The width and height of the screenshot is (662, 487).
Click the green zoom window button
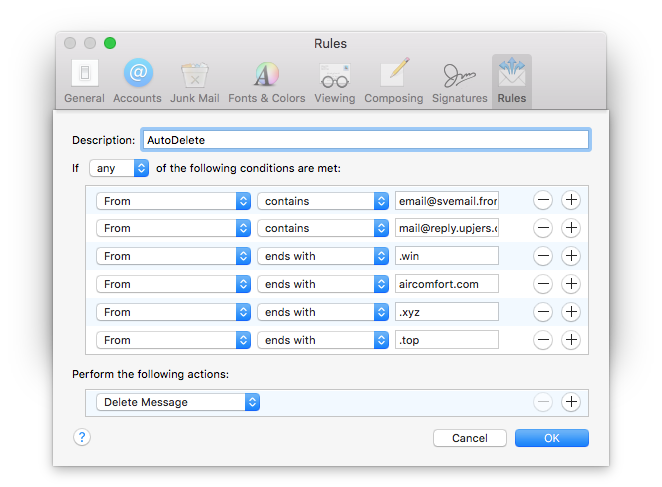(x=110, y=43)
